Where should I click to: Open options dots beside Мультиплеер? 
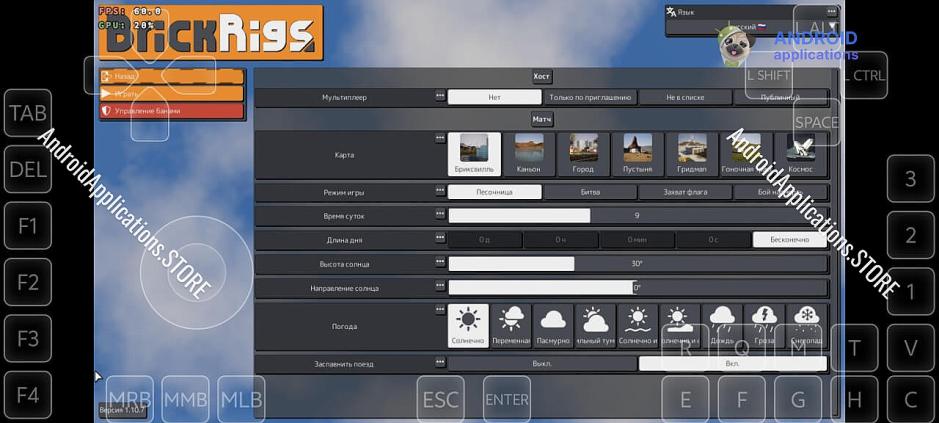point(440,95)
